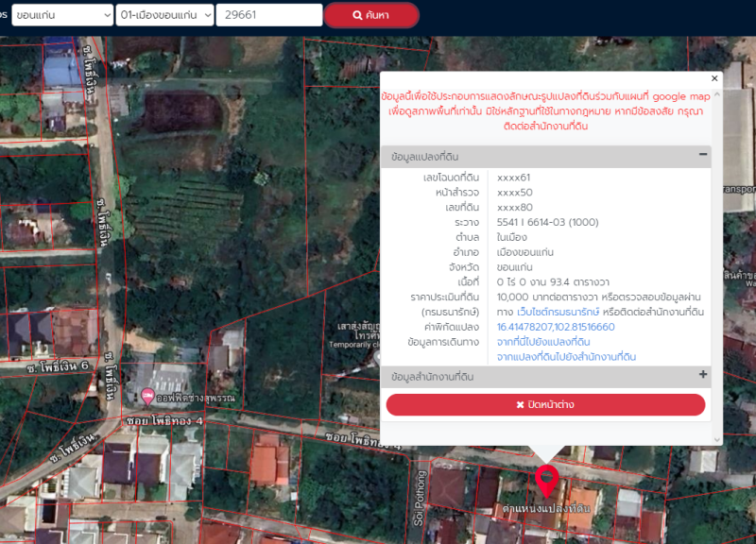Click จากที่นี่ไปยังแปลงที่ดิน directions link
The width and height of the screenshot is (756, 544).
[x=543, y=342]
